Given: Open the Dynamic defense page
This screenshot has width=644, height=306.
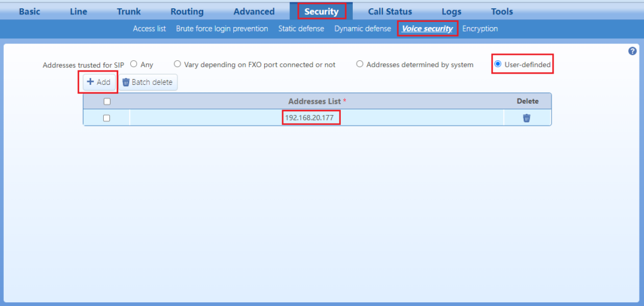Looking at the screenshot, I should coord(362,29).
